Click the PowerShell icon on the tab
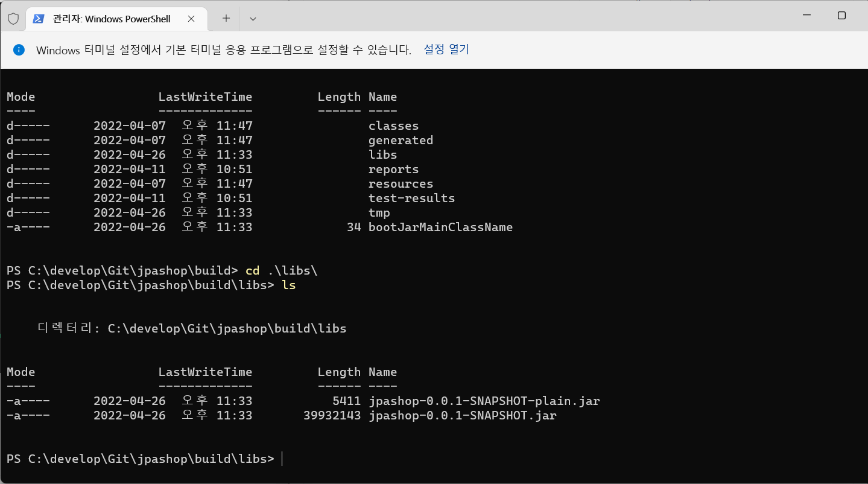Viewport: 868px width, 484px height. point(38,19)
